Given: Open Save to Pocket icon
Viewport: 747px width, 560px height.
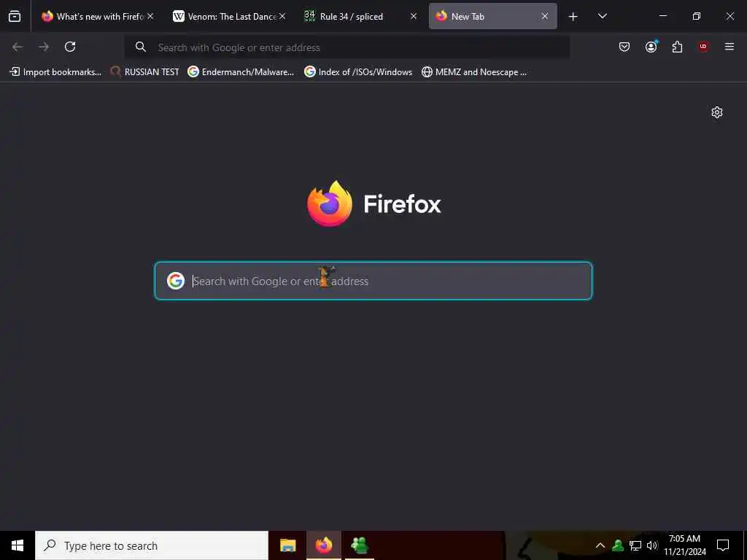Looking at the screenshot, I should click(x=624, y=47).
